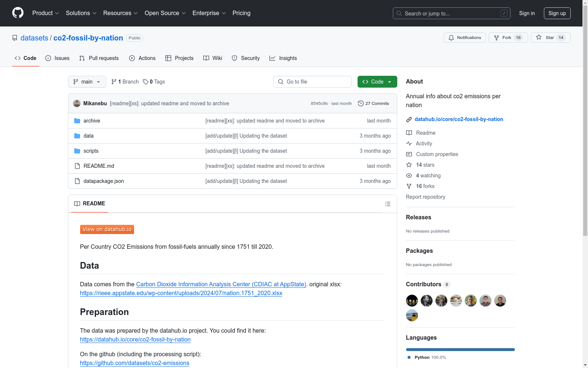Image resolution: width=588 pixels, height=368 pixels.
Task: Open the main branch dropdown
Action: point(87,82)
